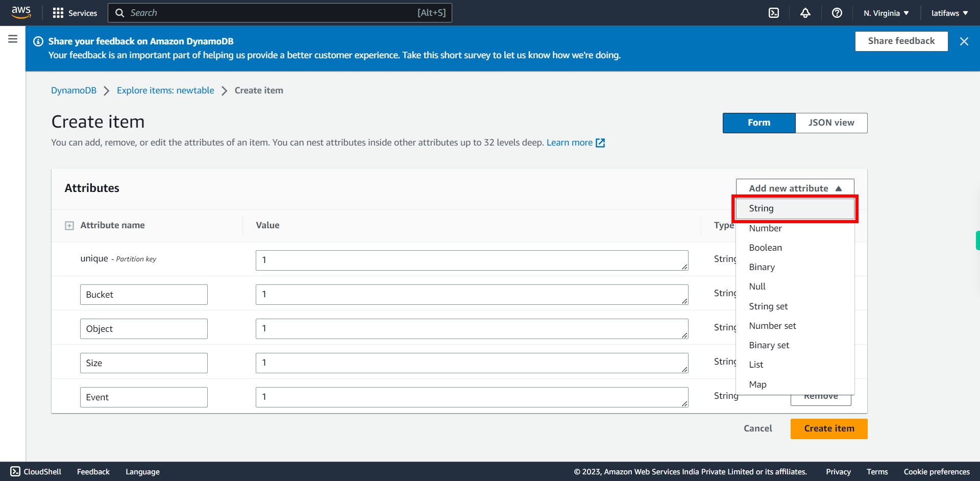Click the Size row value field
The height and width of the screenshot is (481, 980).
[472, 363]
